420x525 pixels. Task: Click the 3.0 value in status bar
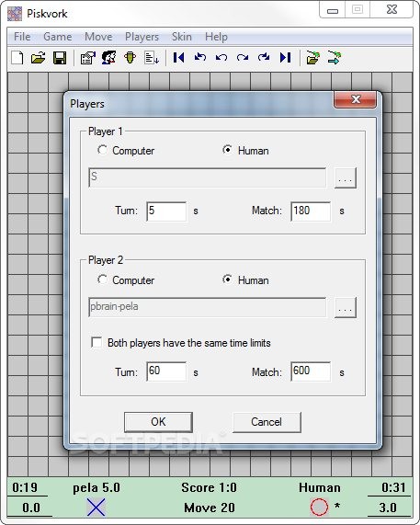click(388, 508)
